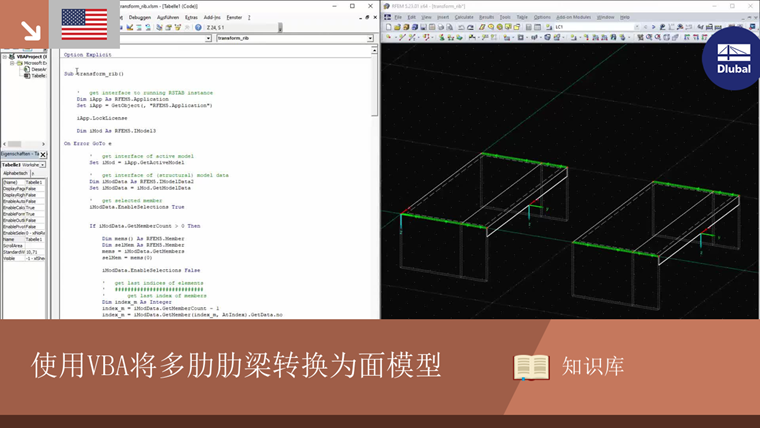Collapse the Microsoft Excel Objects folder

point(12,63)
